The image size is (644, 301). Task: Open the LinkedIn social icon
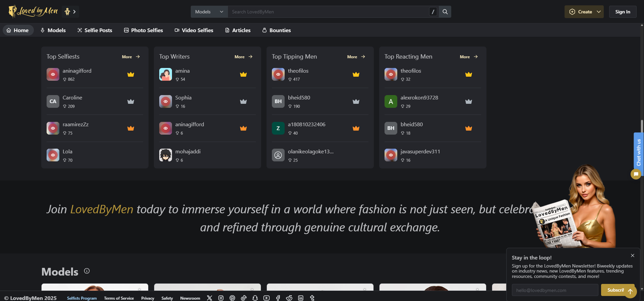point(301,298)
